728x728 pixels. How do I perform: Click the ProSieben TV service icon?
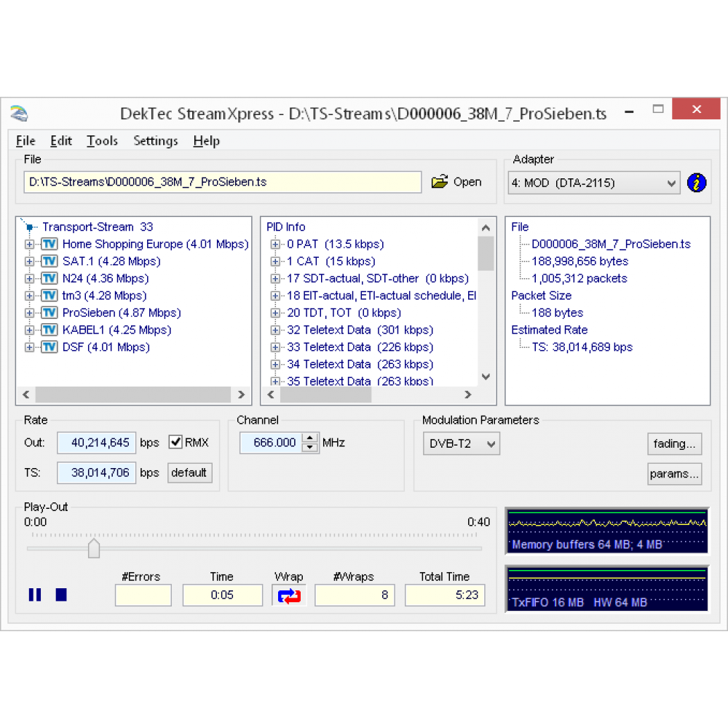(50, 313)
